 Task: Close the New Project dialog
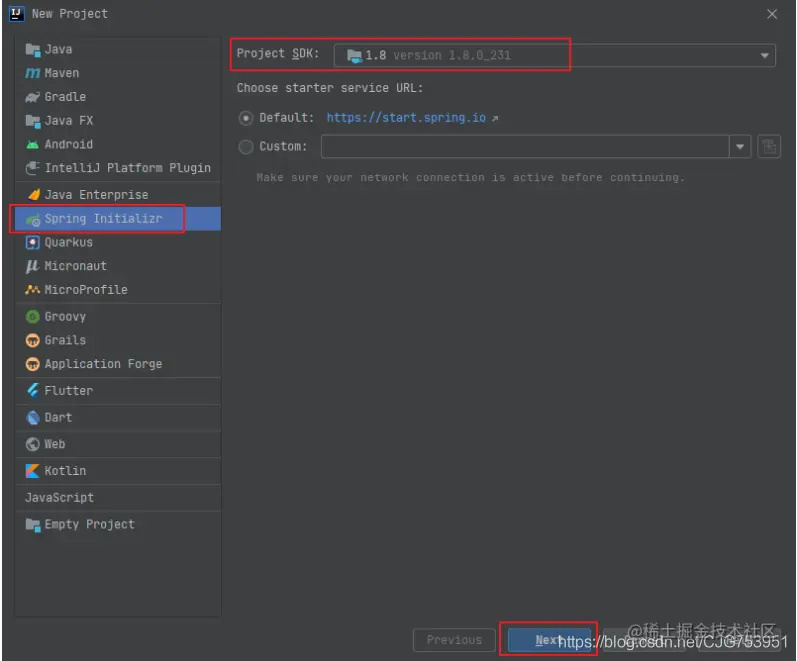[772, 14]
